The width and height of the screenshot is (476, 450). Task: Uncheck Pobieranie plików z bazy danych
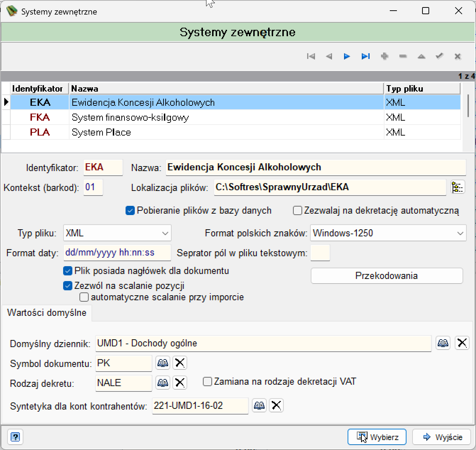(130, 210)
